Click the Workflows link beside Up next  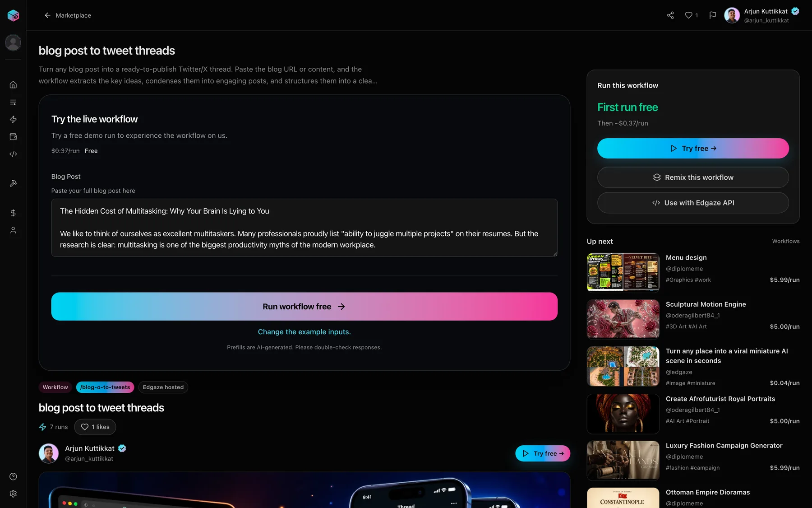tap(785, 242)
